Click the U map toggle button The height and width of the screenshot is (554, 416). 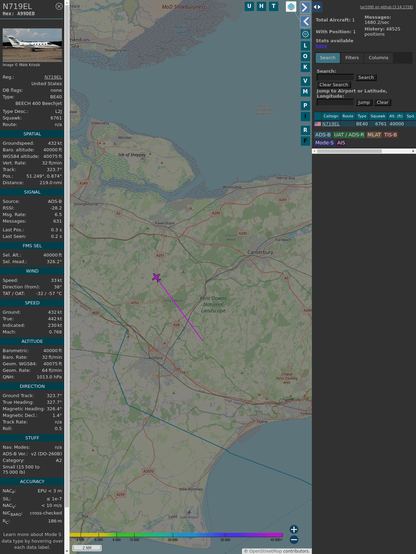[249, 6]
